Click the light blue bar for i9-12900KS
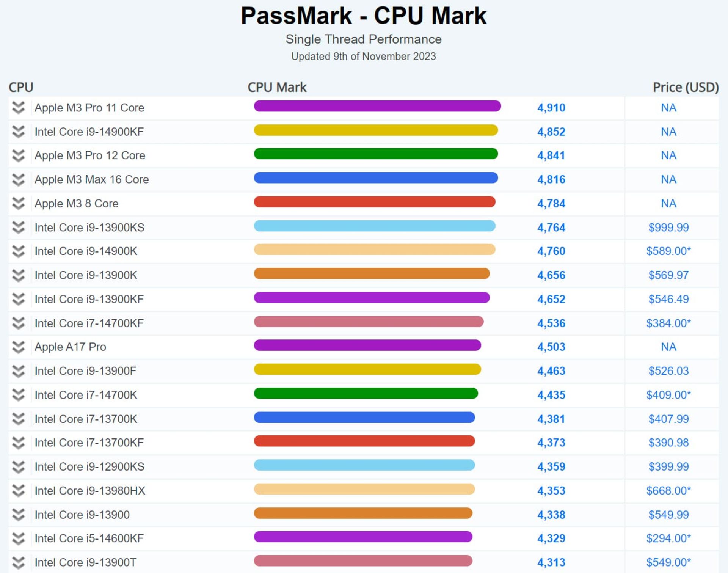The image size is (728, 573). [x=364, y=465]
